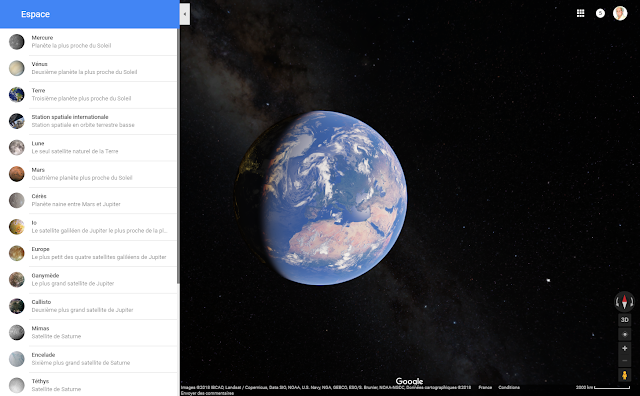Viewport: 640px width, 396px height.
Task: Select the Mercure list entry text
Action: (x=42, y=38)
